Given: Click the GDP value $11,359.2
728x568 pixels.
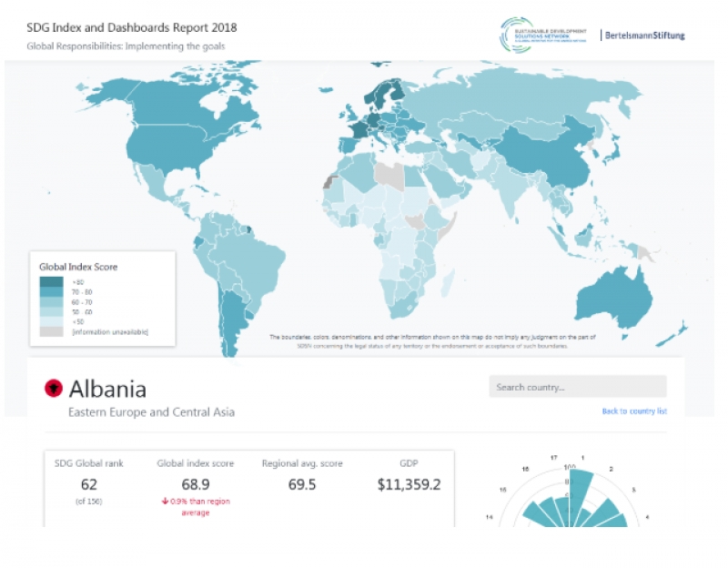Looking at the screenshot, I should [409, 484].
